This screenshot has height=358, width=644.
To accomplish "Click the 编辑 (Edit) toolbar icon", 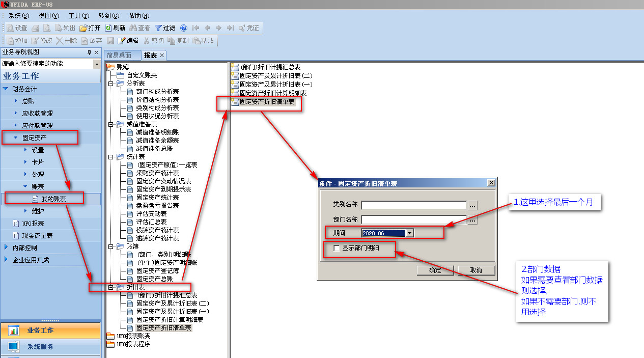I will (x=121, y=41).
